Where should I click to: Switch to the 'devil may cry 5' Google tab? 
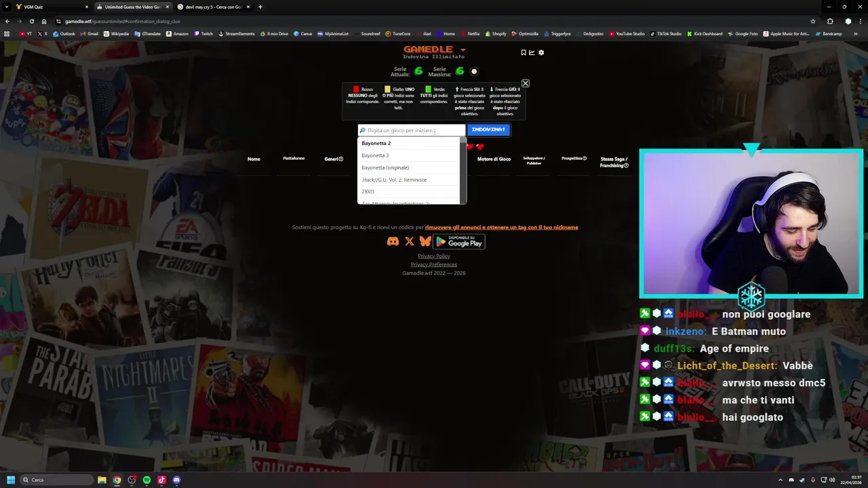point(214,7)
